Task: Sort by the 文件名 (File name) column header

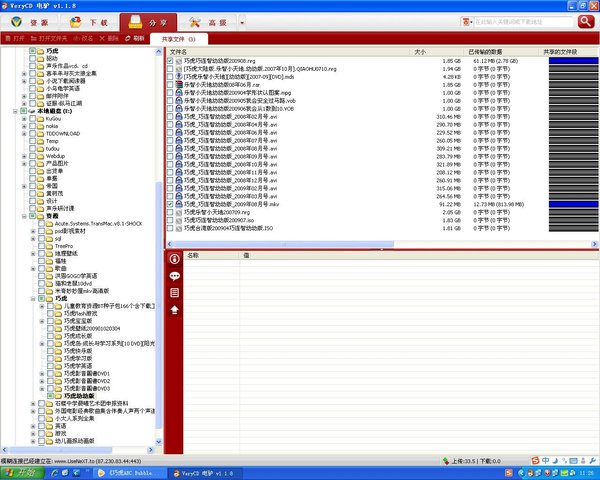Action: coord(289,52)
